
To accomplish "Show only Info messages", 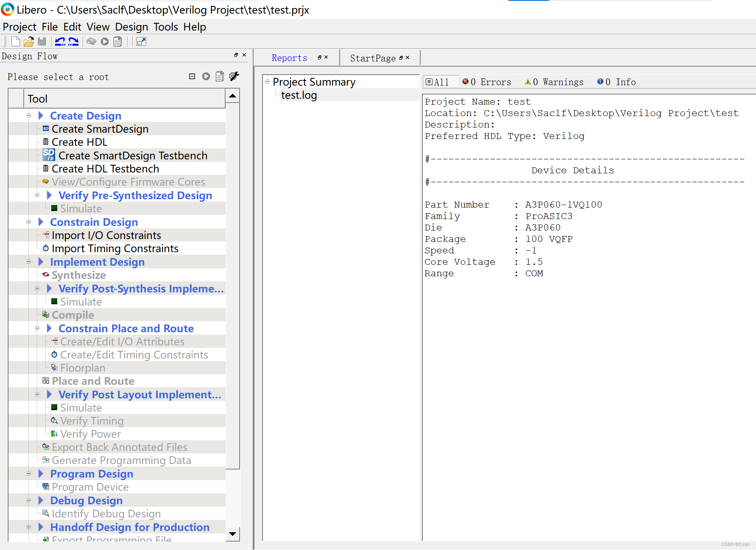I will point(616,82).
